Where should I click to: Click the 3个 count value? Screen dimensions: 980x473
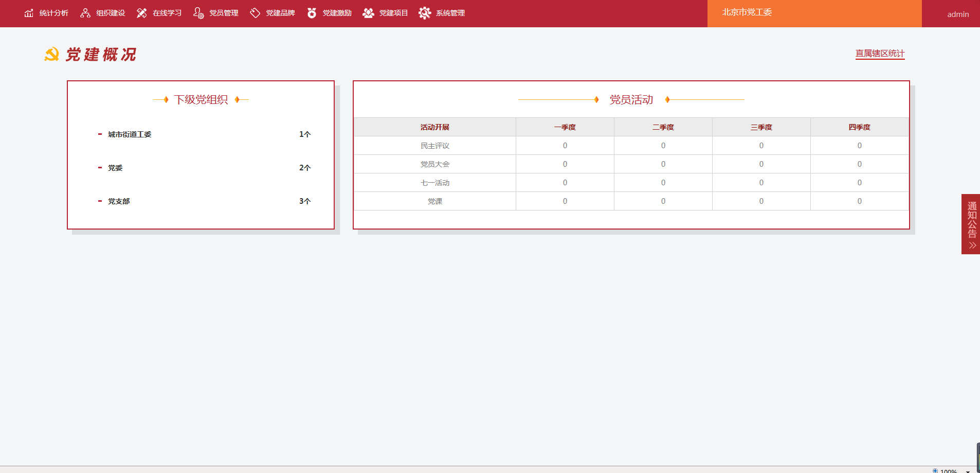click(x=305, y=201)
